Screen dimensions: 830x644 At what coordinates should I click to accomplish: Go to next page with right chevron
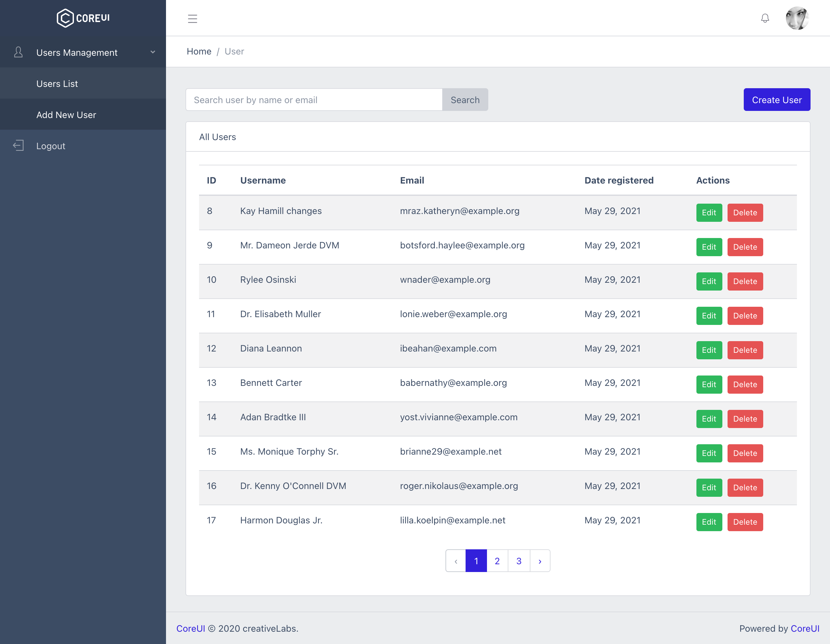coord(539,561)
